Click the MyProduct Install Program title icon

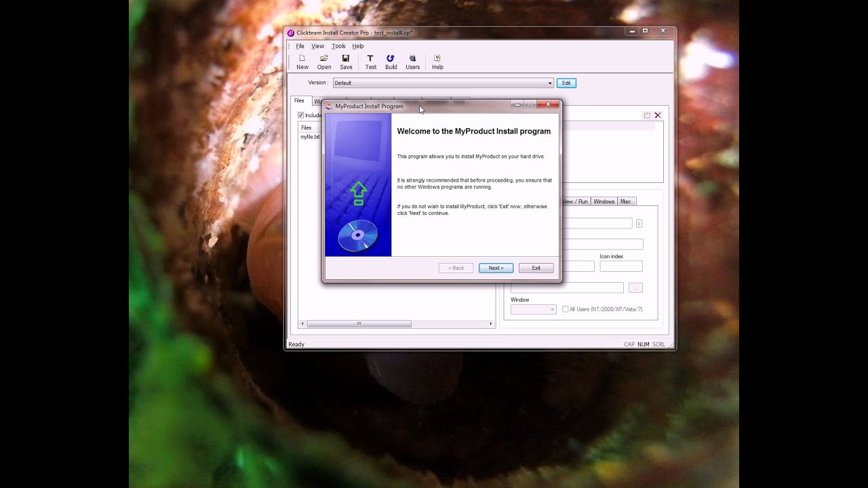coord(329,106)
